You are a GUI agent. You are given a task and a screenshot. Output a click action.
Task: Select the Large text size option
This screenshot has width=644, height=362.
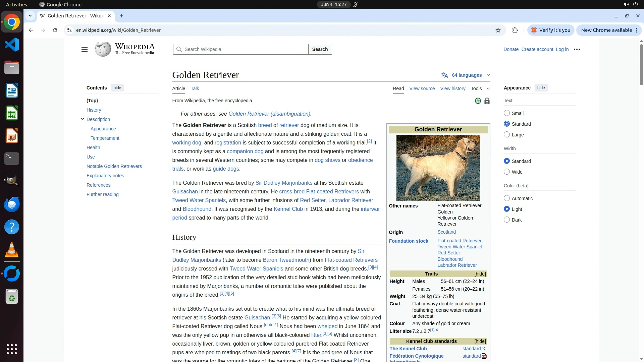[x=507, y=135]
